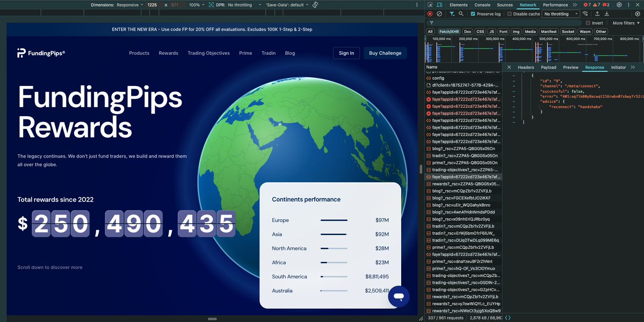Open device toolbar No throttling dropdown
The width and height of the screenshot is (644, 322).
pyautogui.click(x=245, y=5)
